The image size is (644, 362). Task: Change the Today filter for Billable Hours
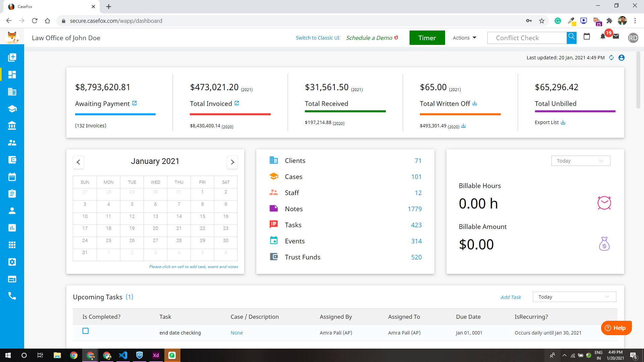click(x=581, y=161)
